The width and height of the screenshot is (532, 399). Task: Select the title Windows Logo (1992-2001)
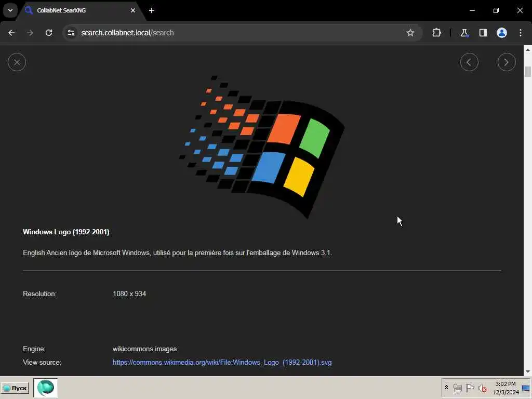click(66, 232)
